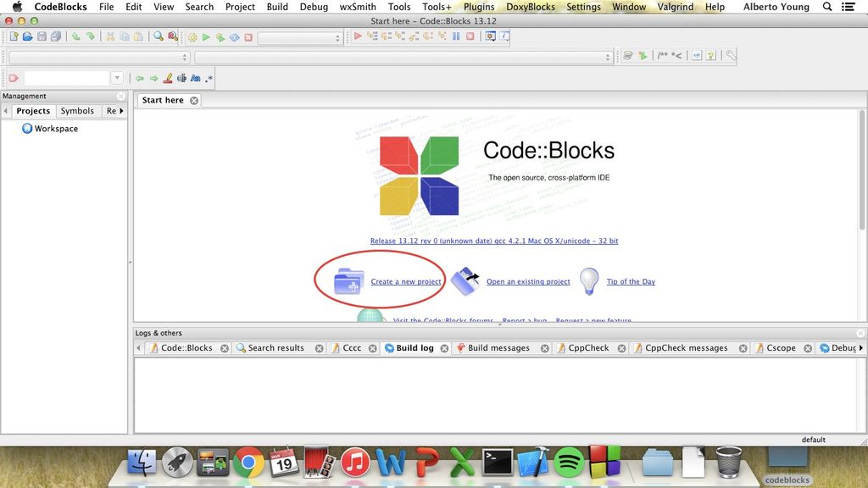Click the Save all files icon
This screenshot has width=868, height=488.
click(x=56, y=36)
